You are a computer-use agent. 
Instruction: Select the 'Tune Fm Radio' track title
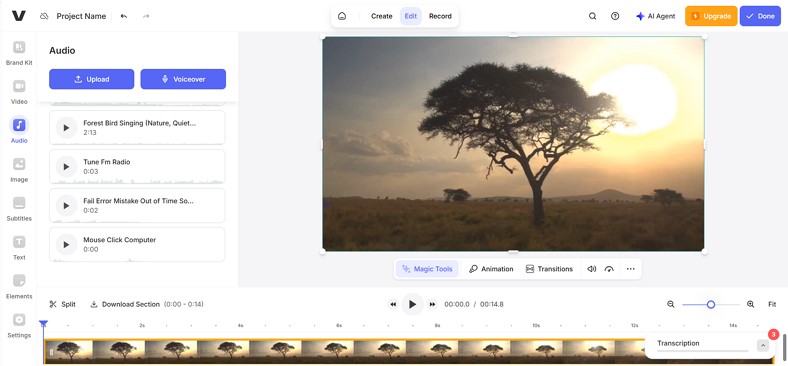pyautogui.click(x=107, y=162)
